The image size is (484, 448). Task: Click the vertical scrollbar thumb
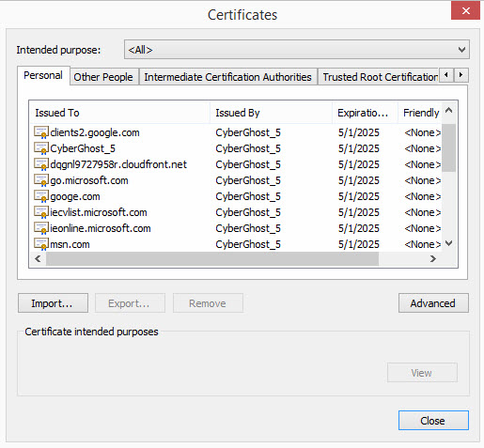tap(449, 147)
